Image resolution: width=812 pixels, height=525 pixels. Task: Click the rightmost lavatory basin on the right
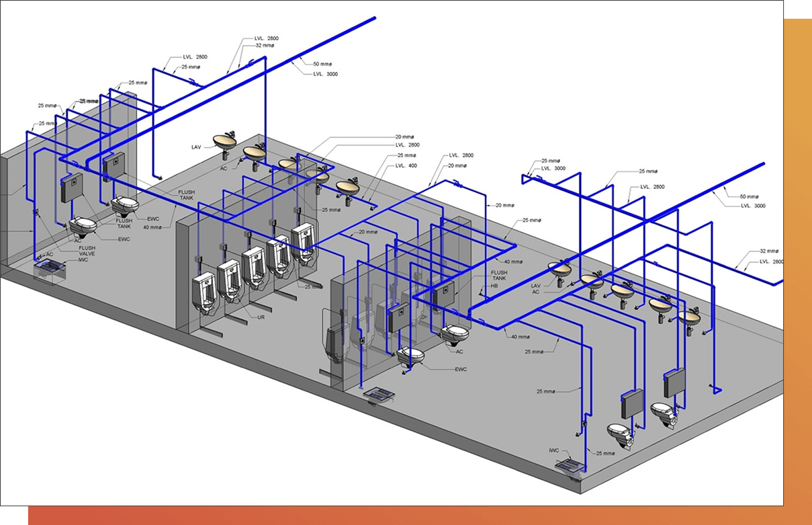pyautogui.click(x=690, y=317)
